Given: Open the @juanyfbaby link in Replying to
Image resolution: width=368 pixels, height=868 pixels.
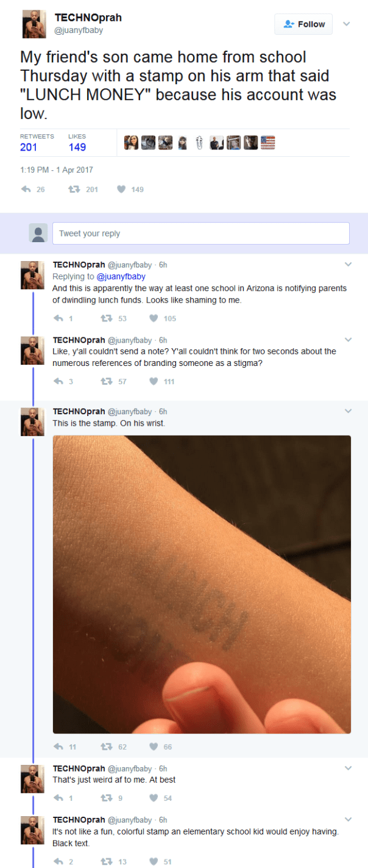Looking at the screenshot, I should coord(121,276).
